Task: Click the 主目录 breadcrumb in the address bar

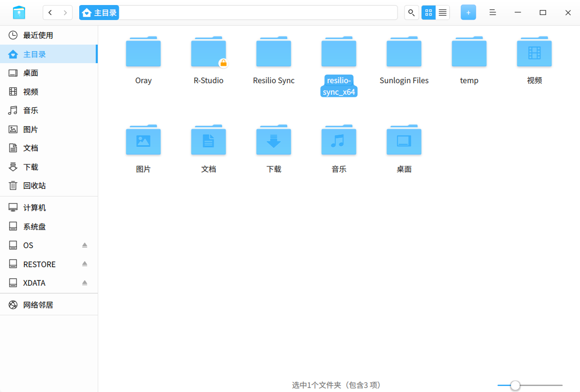Action: click(x=99, y=13)
